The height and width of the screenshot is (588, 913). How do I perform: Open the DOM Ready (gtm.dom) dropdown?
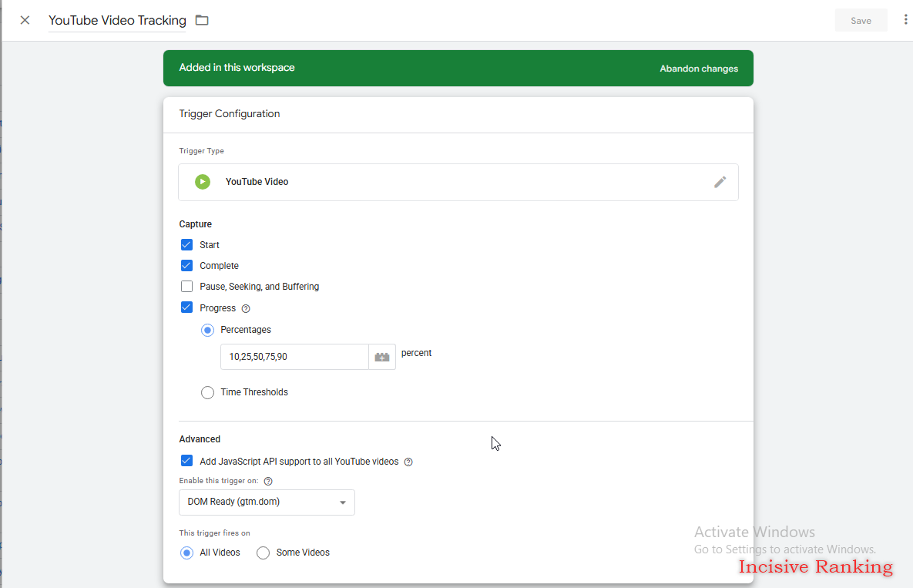(x=267, y=502)
